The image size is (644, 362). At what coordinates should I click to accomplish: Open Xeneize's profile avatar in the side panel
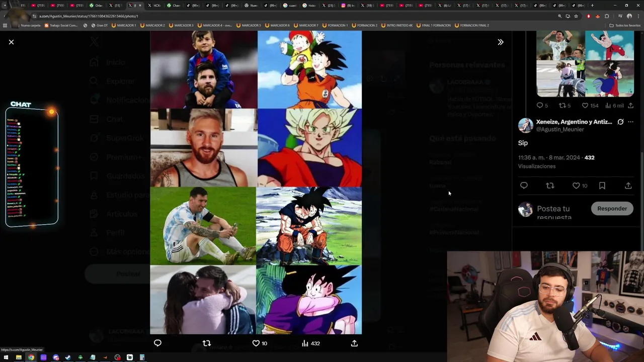[525, 125]
